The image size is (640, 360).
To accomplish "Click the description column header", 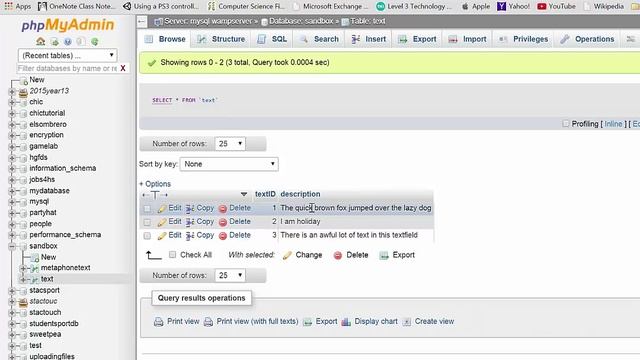I will coord(300,194).
